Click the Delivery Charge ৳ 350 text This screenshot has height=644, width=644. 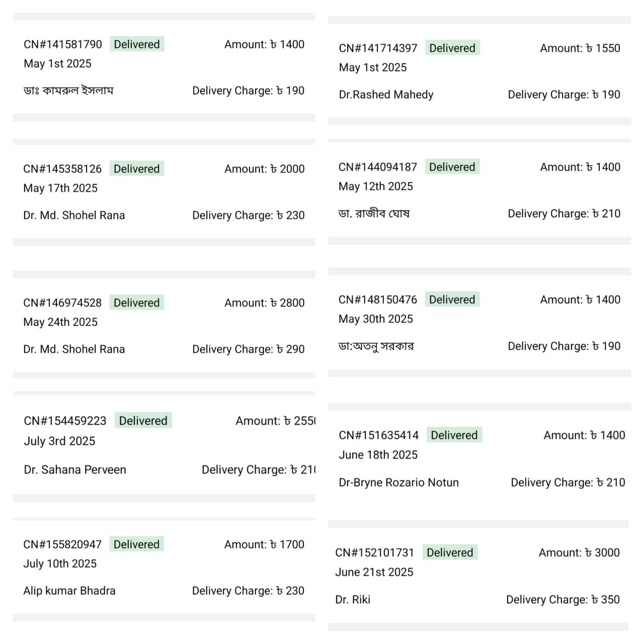(562, 600)
